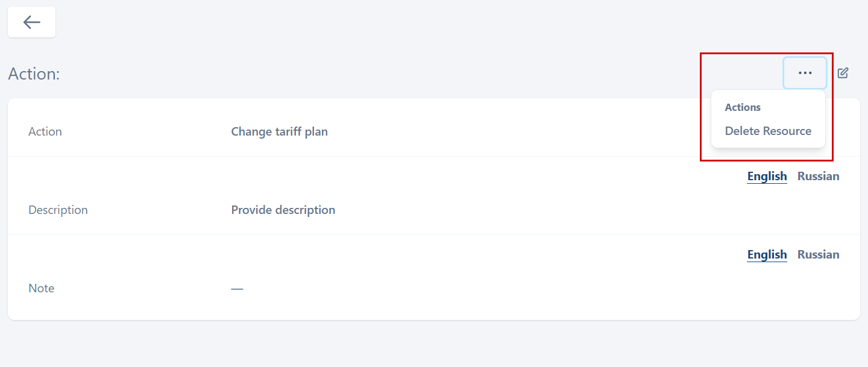Toggle the three-dot more actions button
Viewport: 868px width, 367px height.
click(805, 73)
